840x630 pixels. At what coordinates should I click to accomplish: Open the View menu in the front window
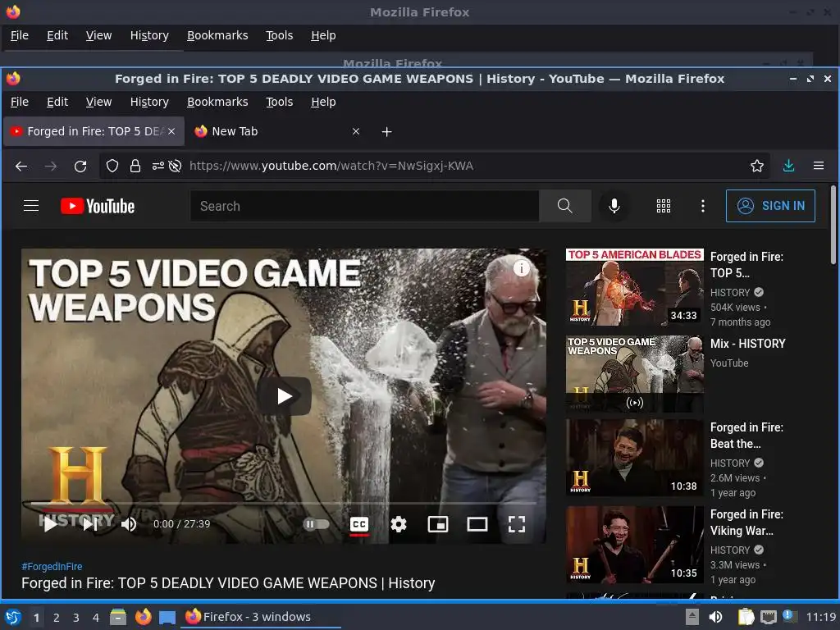[98, 102]
